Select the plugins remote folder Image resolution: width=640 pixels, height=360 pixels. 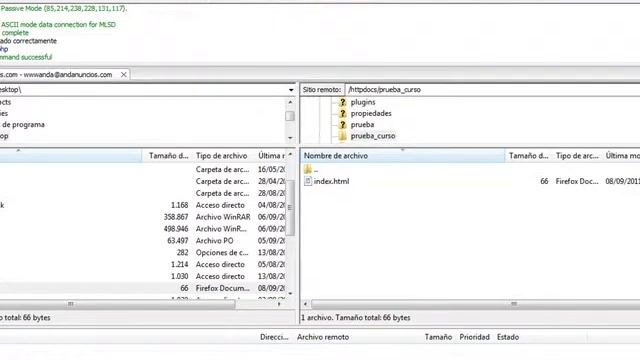pyautogui.click(x=363, y=102)
